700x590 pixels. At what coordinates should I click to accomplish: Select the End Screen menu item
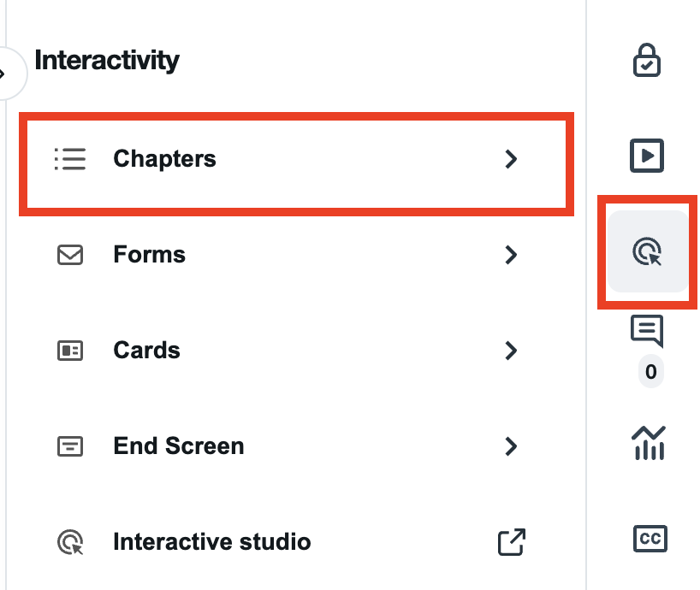coord(178,446)
